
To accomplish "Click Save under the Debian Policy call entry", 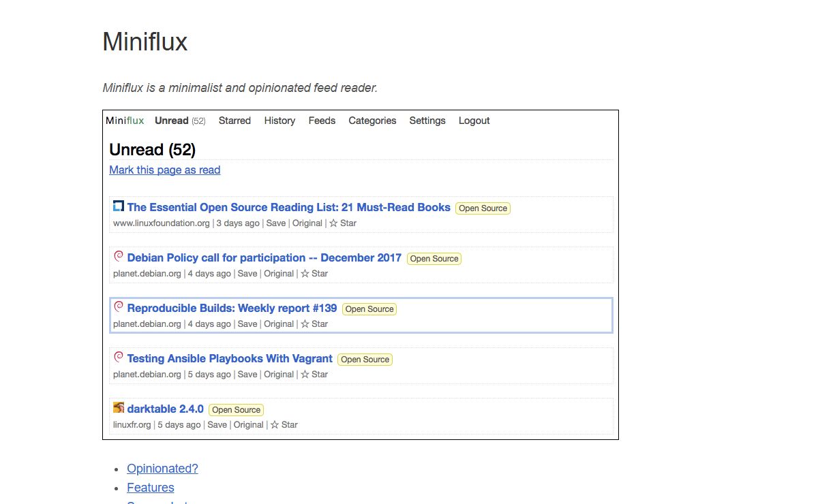I will (247, 274).
